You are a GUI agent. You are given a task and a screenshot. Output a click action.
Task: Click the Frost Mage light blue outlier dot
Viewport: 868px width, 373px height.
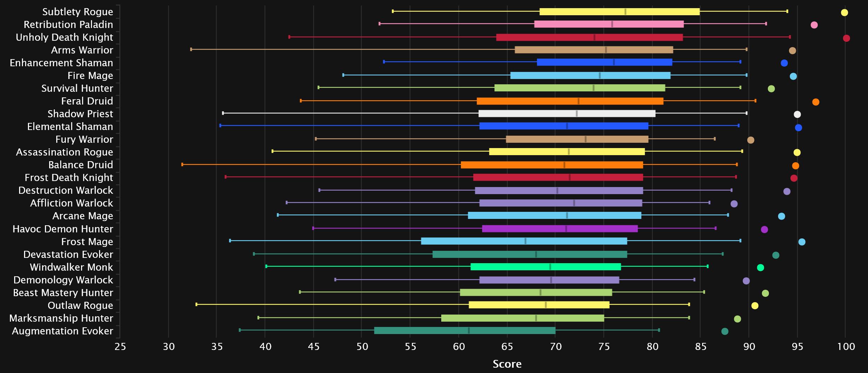click(802, 242)
